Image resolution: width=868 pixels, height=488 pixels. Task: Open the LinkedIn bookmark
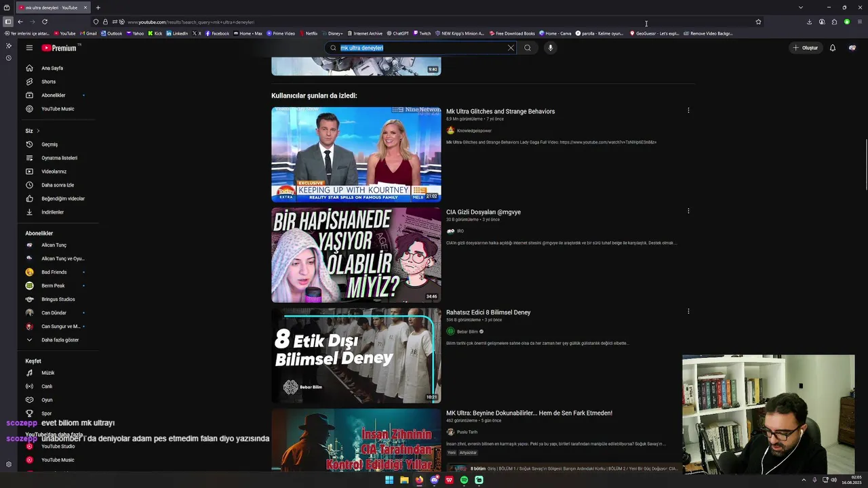177,33
